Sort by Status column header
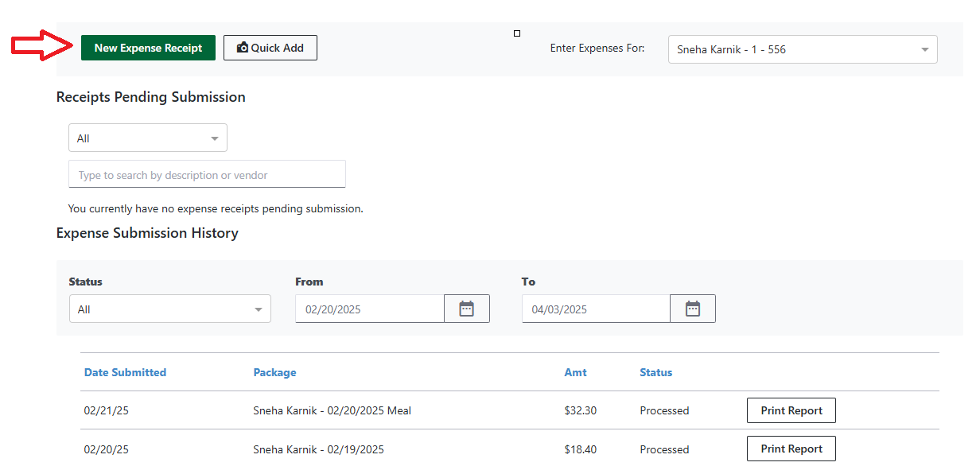980x474 pixels. coord(655,372)
